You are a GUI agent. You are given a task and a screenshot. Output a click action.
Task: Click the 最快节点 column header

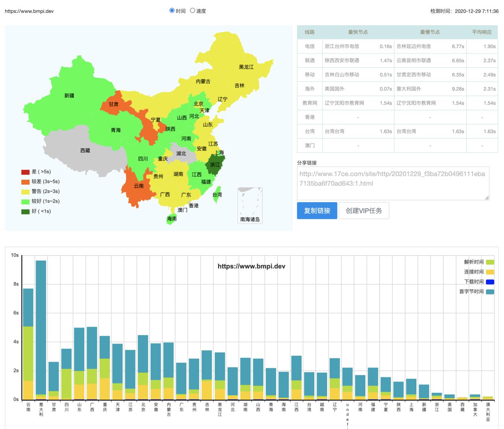pyautogui.click(x=358, y=32)
